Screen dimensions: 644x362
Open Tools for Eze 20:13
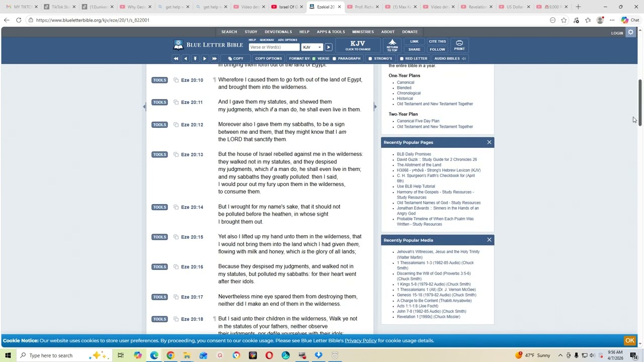click(x=159, y=154)
